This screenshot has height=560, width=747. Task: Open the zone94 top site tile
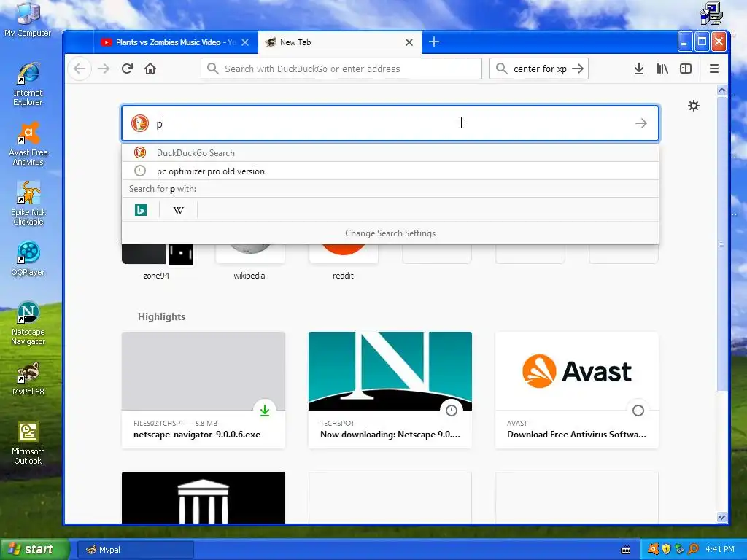[157, 262]
